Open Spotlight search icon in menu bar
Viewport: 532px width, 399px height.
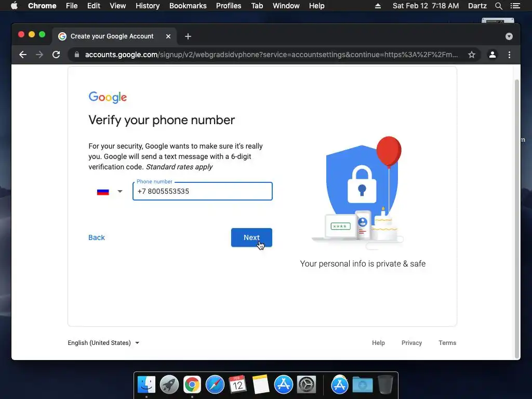point(498,6)
